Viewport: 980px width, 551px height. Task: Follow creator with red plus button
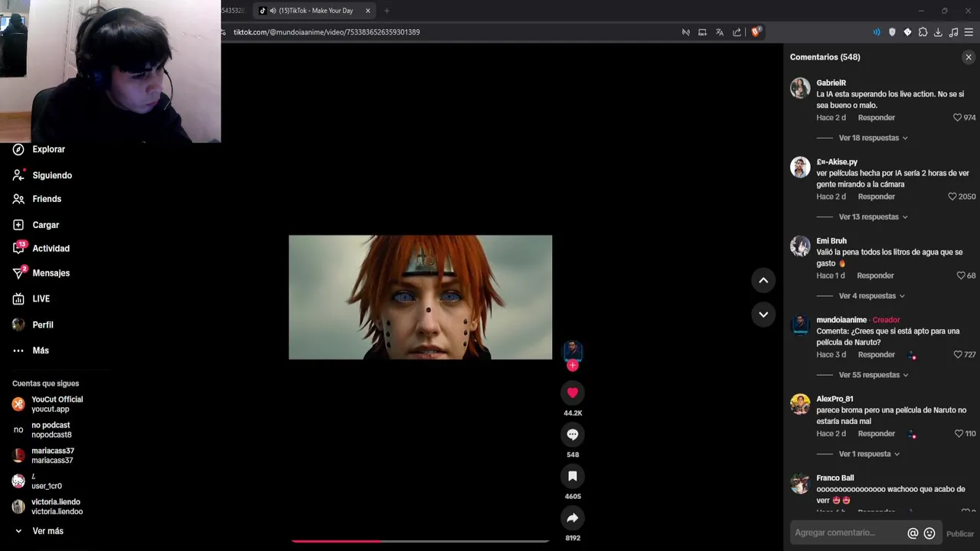(572, 366)
